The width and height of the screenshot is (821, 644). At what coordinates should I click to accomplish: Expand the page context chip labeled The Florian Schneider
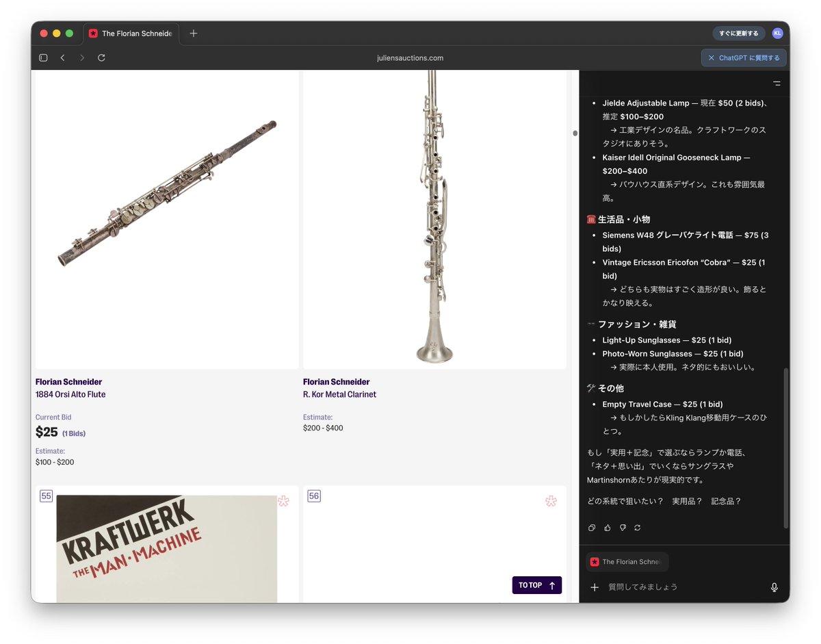[626, 561]
